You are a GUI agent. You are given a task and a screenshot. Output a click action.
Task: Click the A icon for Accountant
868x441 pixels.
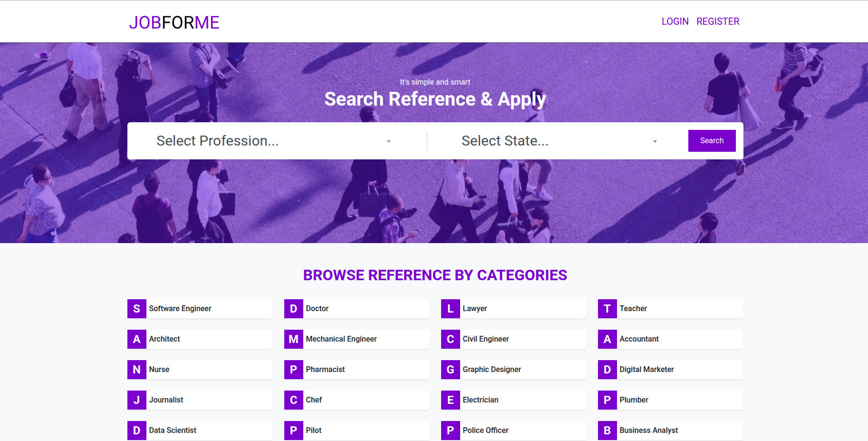pyautogui.click(x=608, y=339)
